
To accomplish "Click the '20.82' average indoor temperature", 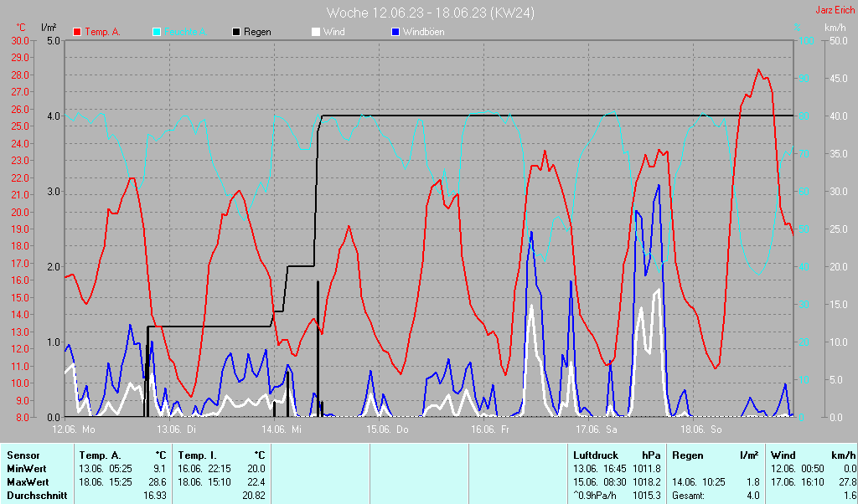I will pos(255,496).
